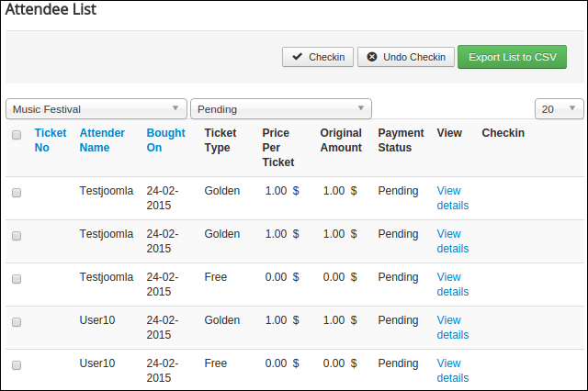This screenshot has width=588, height=391.
Task: View details of Testjoomla Free ticket
Action: pyautogui.click(x=452, y=285)
